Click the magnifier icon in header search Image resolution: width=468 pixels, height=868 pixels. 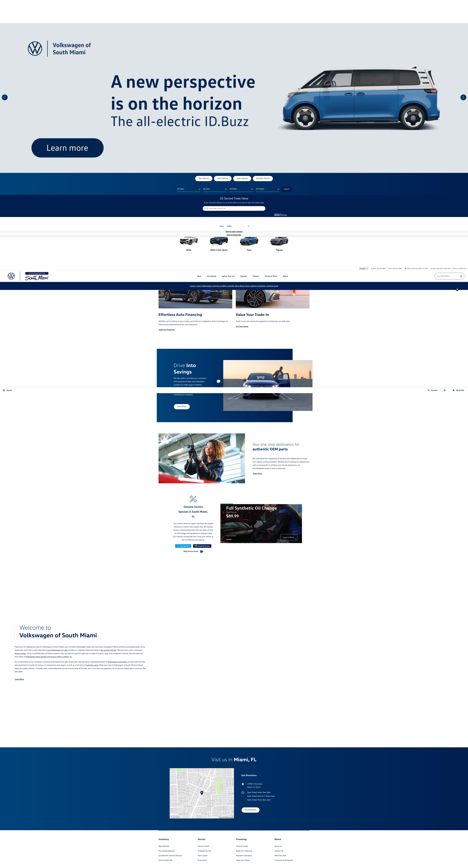point(461,276)
